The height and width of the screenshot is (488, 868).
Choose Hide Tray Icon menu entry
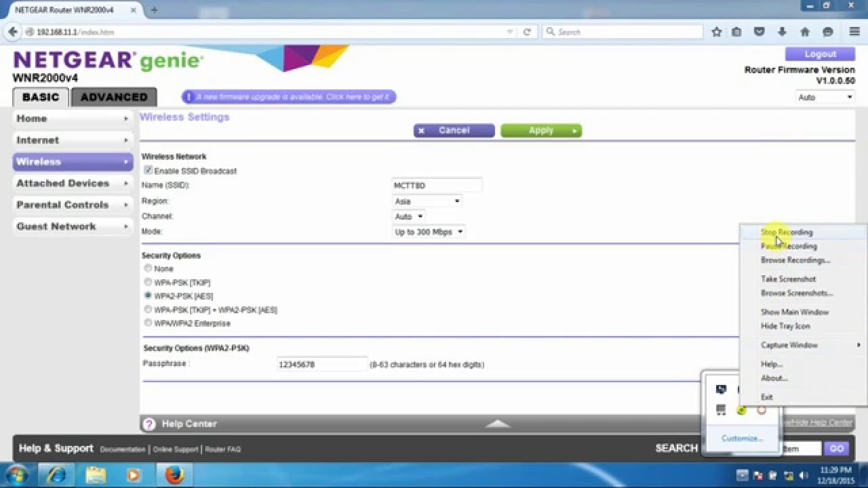803,326
